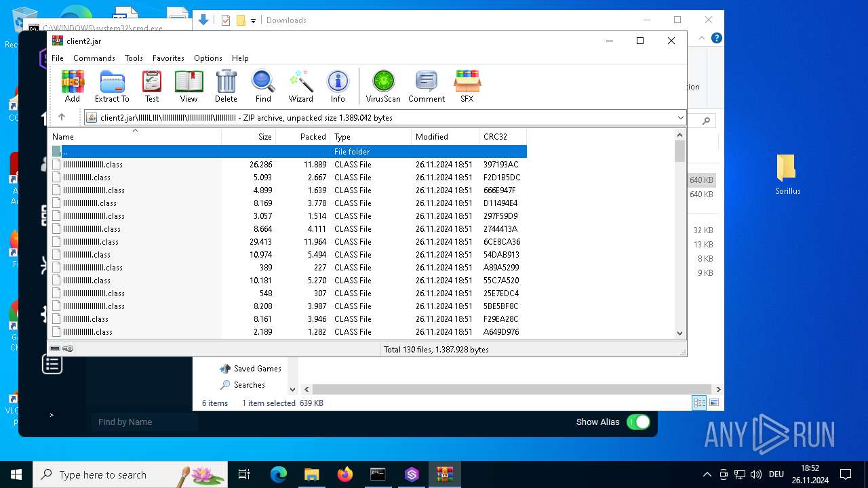Launch the Wizard tool
The image size is (868, 488).
[300, 86]
